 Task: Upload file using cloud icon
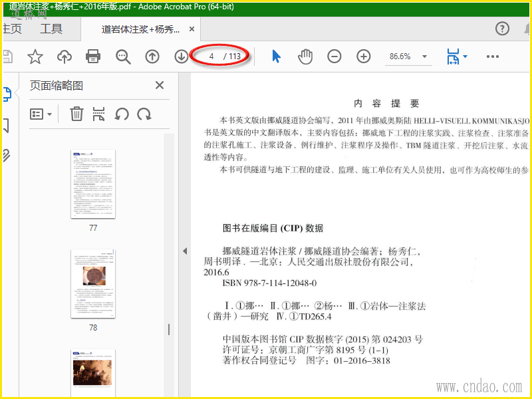[x=65, y=57]
